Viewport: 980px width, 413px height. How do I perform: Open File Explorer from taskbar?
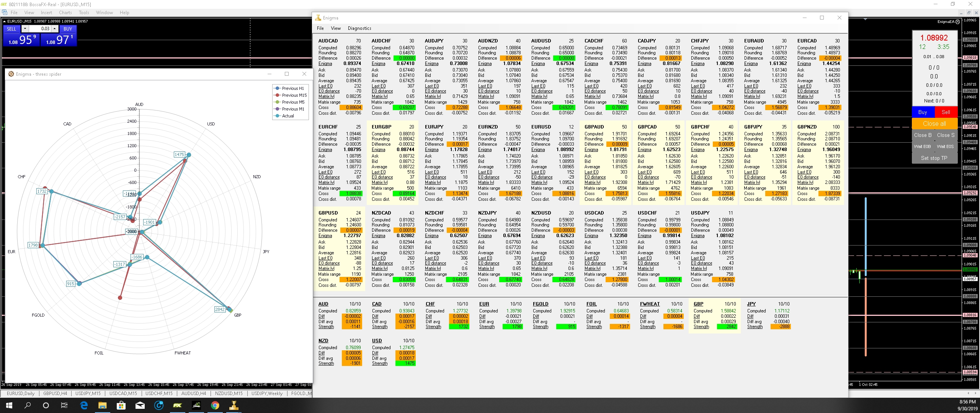pyautogui.click(x=102, y=405)
